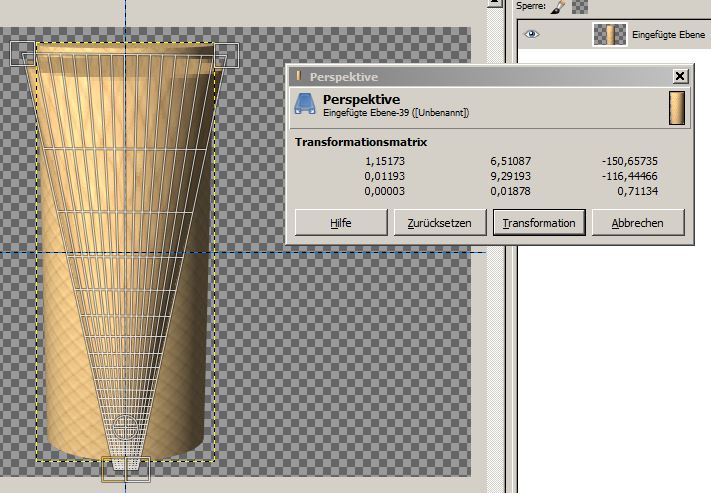This screenshot has width=711, height=493.
Task: Click the matrix value 0,71134
Action: pyautogui.click(x=638, y=191)
